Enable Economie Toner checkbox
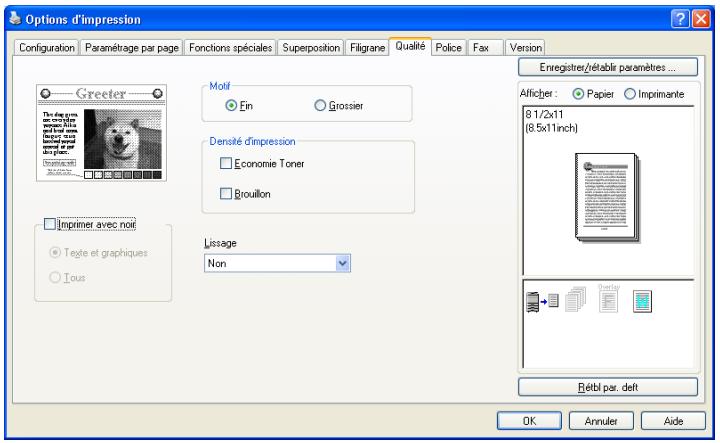720x443 pixels. [262, 163]
